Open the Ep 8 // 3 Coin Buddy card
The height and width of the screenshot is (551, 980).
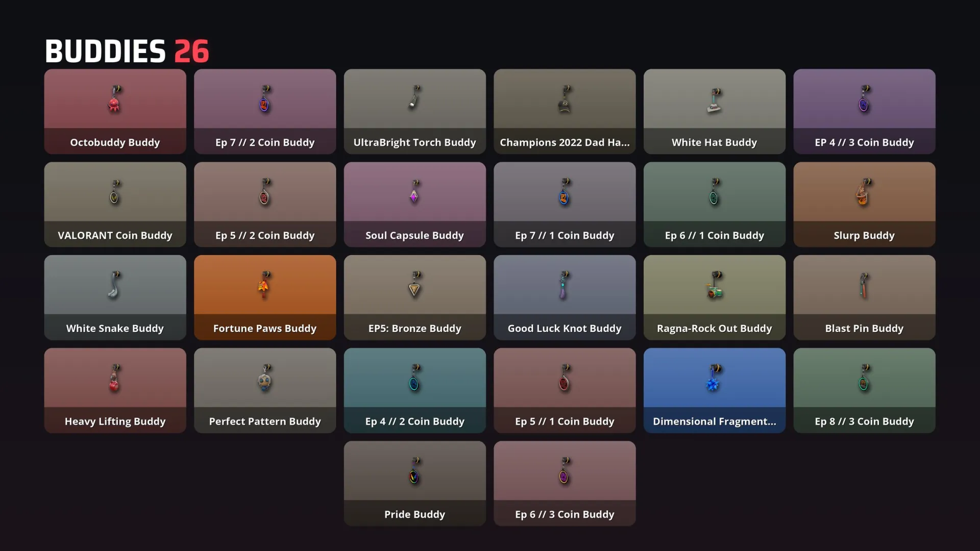point(864,390)
